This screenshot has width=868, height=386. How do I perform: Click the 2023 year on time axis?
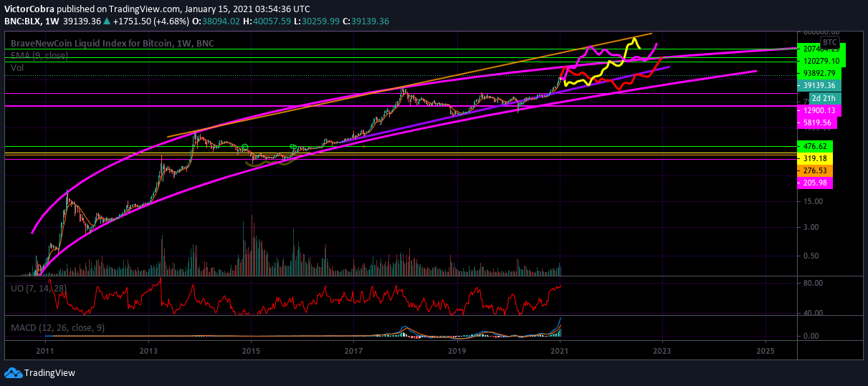tap(663, 352)
